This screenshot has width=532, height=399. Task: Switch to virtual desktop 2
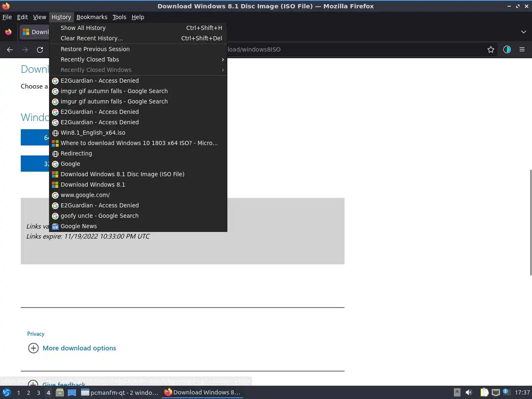tap(29, 392)
